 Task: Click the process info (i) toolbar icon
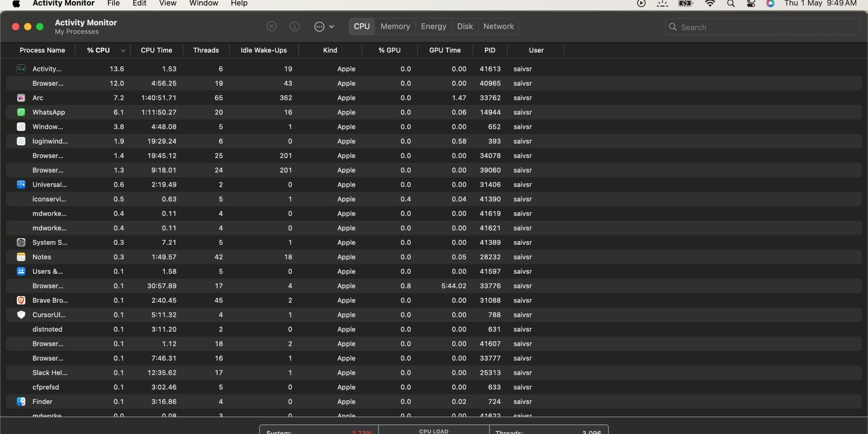[294, 26]
